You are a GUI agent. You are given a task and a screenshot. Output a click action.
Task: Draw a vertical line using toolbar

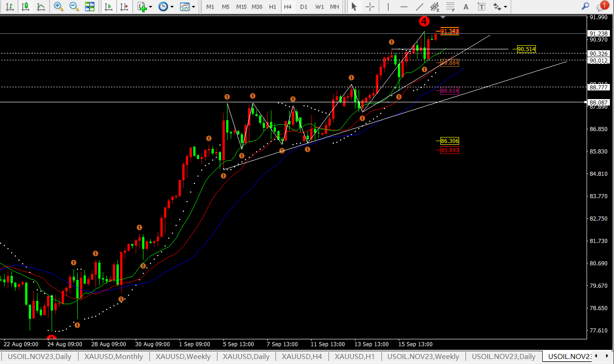(388, 6)
